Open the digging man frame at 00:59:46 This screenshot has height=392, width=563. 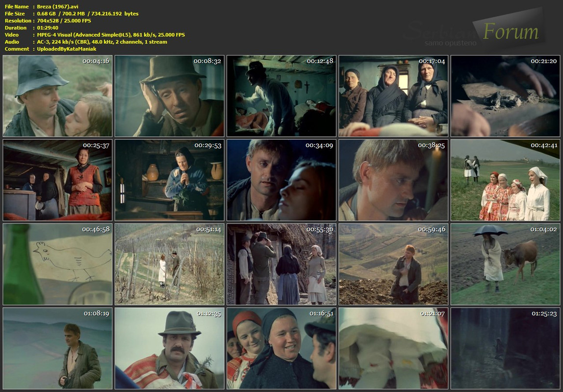click(393, 264)
